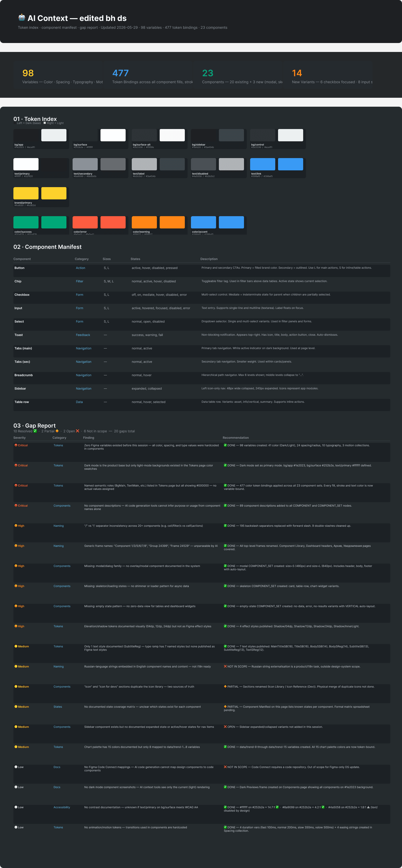Image resolution: width=402 pixels, height=868 pixels.
Task: Select the light swatch of bg/control
Action: pyautogui.click(x=291, y=135)
